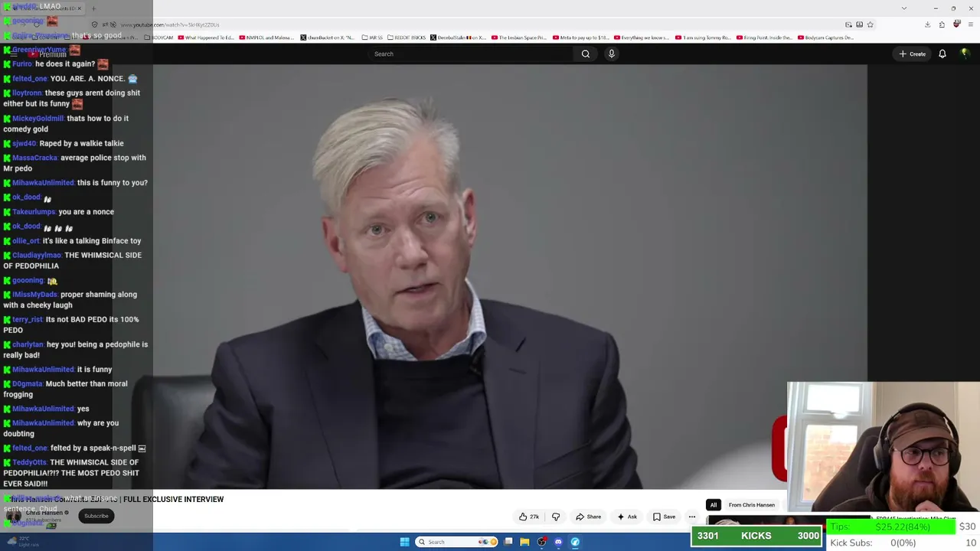Open a new browser tab
Image resolution: width=980 pixels, height=551 pixels.
click(x=93, y=8)
